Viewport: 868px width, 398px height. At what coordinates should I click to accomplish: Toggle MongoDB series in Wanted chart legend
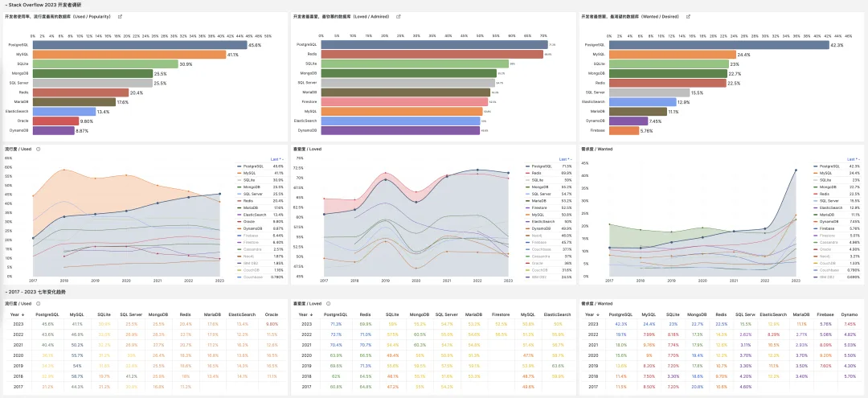pyautogui.click(x=828, y=187)
